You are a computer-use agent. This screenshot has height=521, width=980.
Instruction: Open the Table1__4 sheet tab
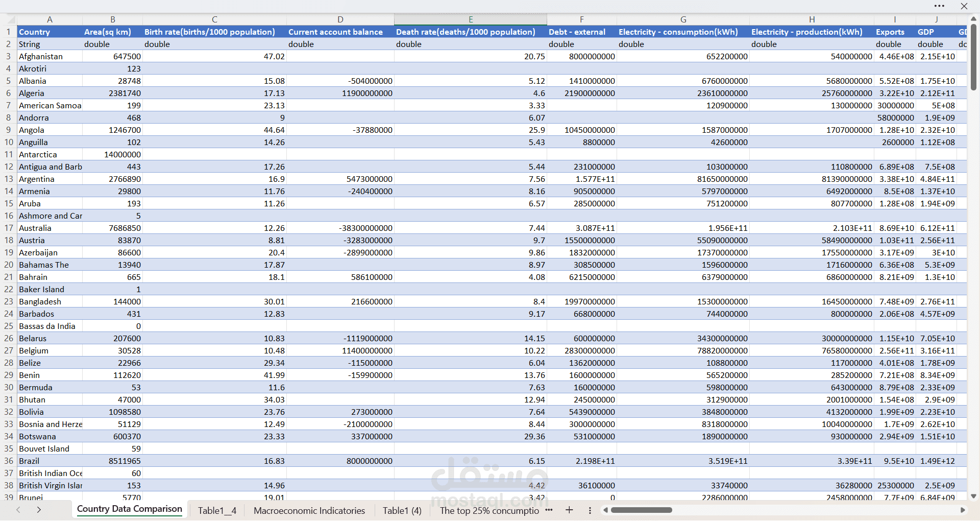pos(217,510)
